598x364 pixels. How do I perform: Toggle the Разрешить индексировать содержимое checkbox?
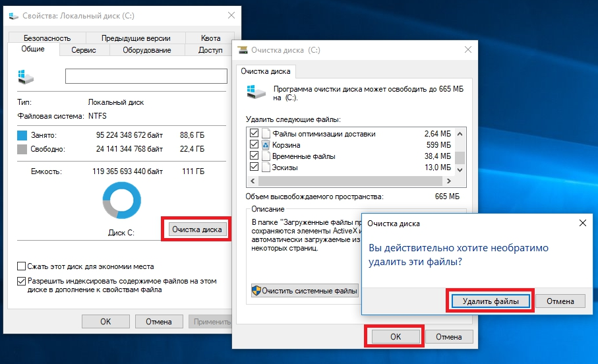click(x=22, y=281)
